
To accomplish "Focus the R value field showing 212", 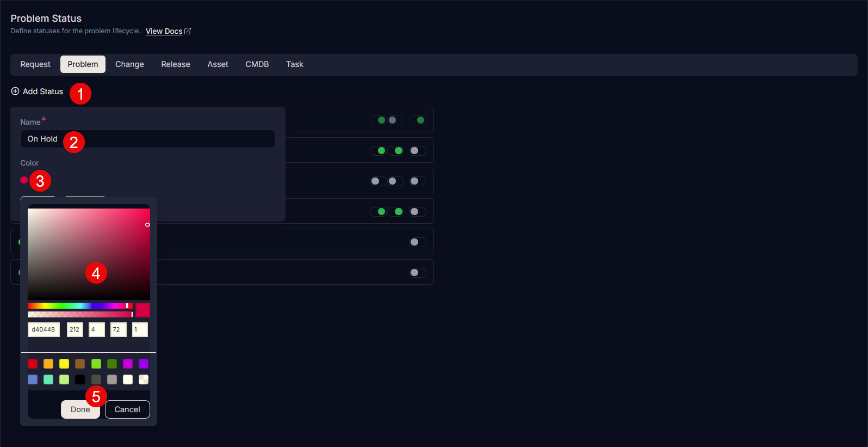I will [75, 329].
